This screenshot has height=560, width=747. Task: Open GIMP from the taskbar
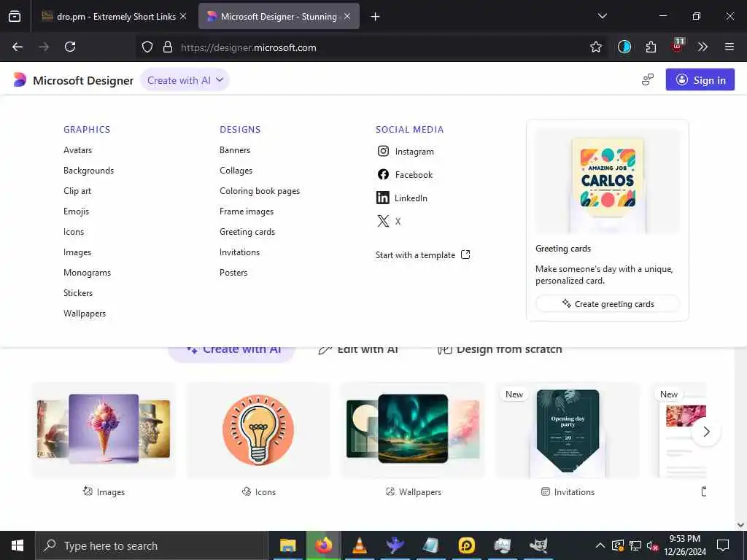(538, 545)
